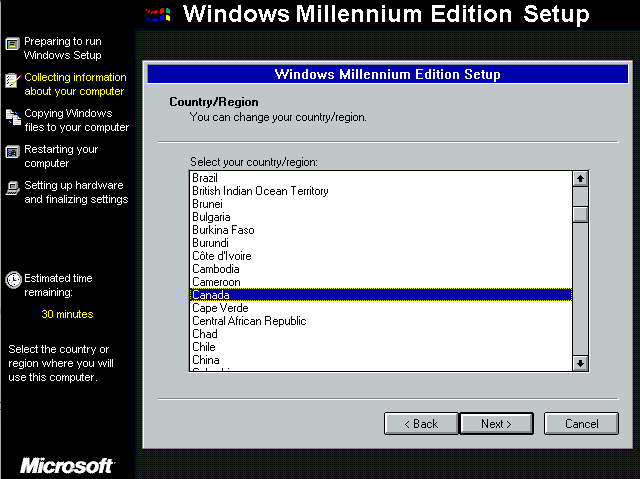The image size is (640, 479).
Task: Cancel the Windows Millennium setup
Action: click(581, 424)
